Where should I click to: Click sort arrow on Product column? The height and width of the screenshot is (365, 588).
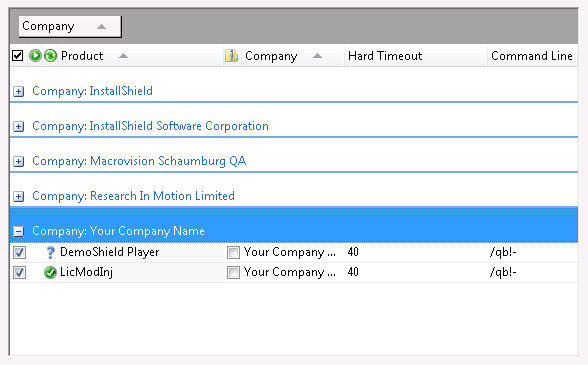pos(123,56)
